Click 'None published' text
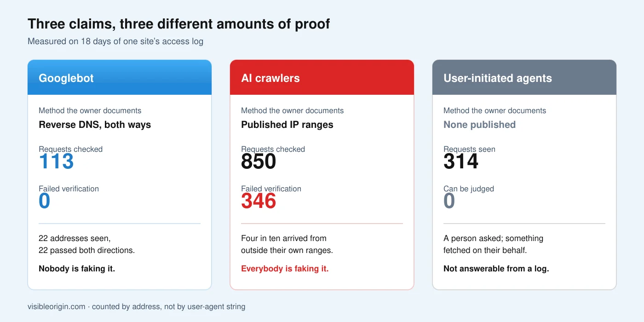The height and width of the screenshot is (322, 644). pyautogui.click(x=479, y=125)
